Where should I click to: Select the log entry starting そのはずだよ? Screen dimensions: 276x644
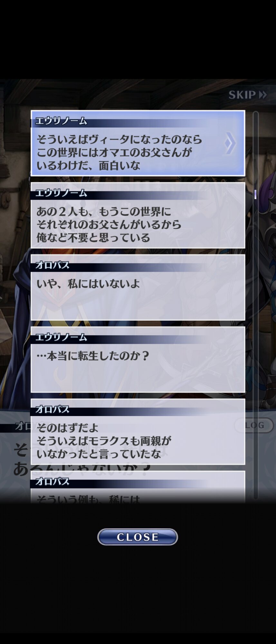pos(138,432)
